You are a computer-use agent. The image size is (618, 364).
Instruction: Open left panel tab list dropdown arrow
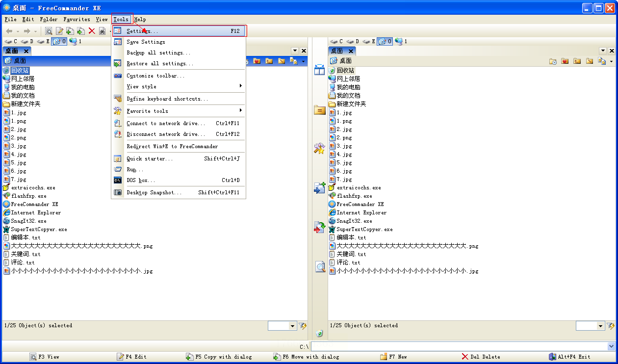pyautogui.click(x=295, y=51)
